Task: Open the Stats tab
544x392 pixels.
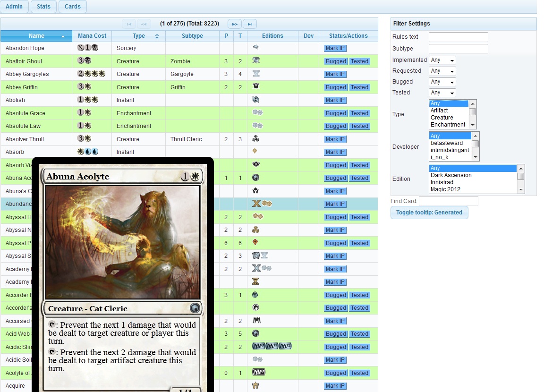Action: click(x=43, y=7)
